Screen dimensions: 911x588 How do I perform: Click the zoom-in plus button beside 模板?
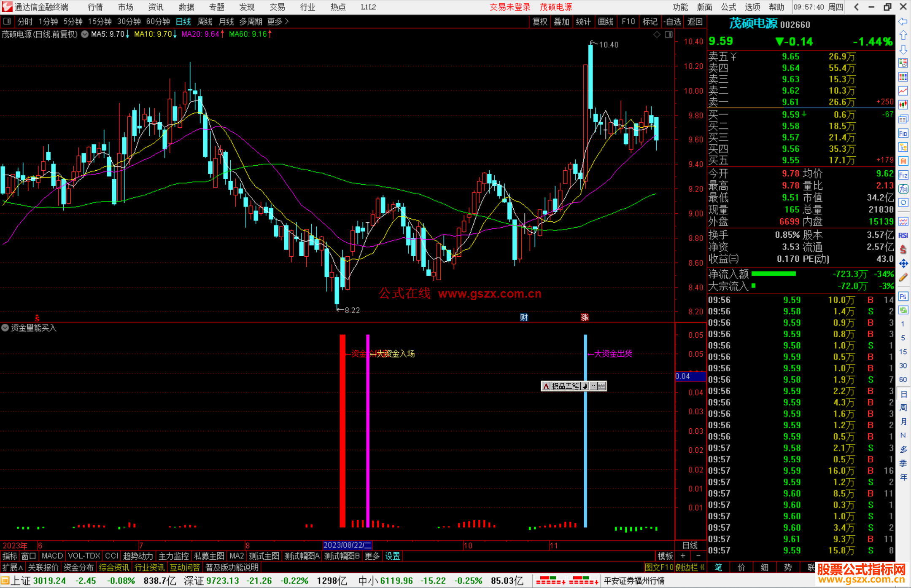pos(683,556)
